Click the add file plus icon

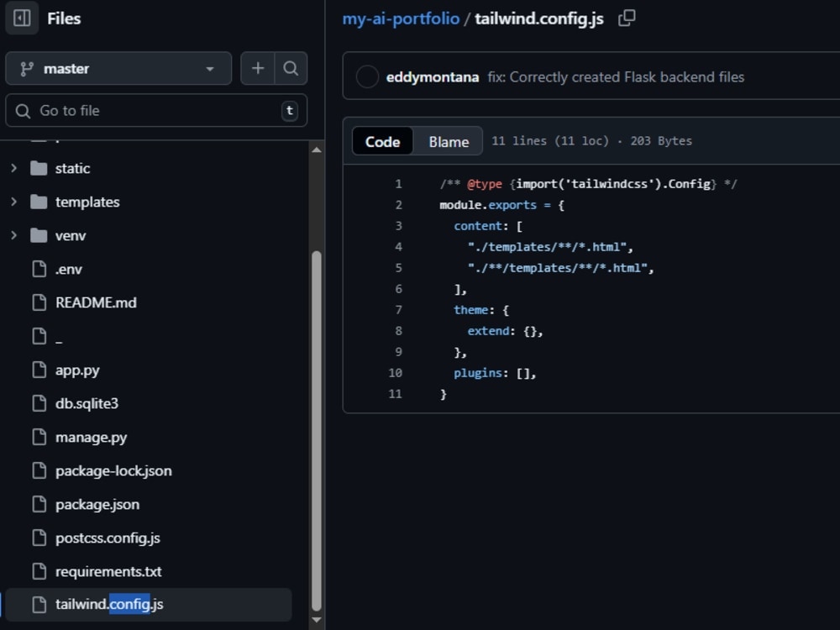[x=258, y=69]
